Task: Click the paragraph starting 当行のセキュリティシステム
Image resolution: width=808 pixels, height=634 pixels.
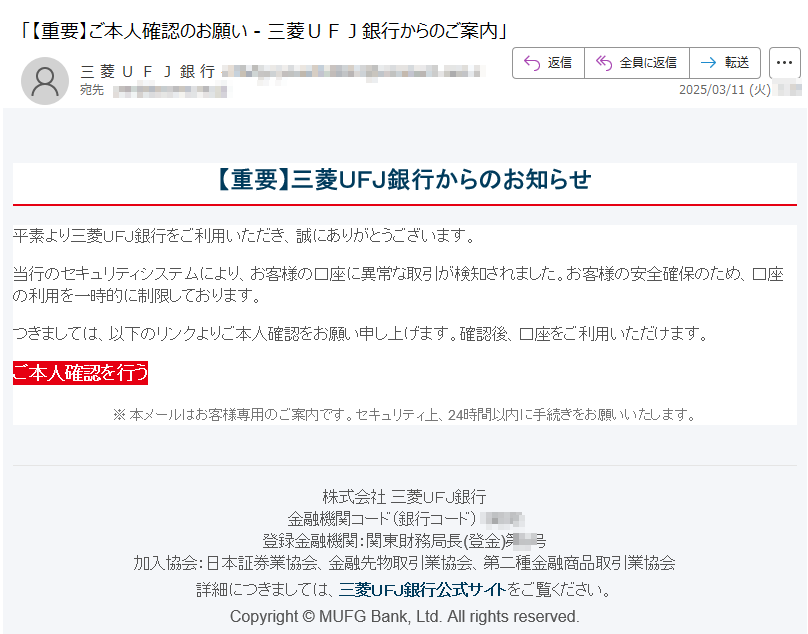Action: click(398, 285)
